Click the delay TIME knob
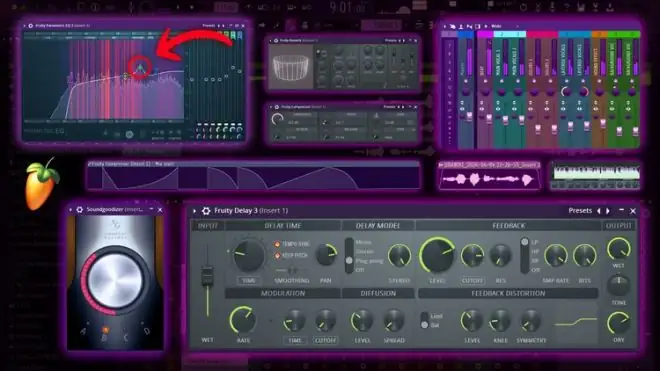The width and height of the screenshot is (660, 371). click(248, 256)
